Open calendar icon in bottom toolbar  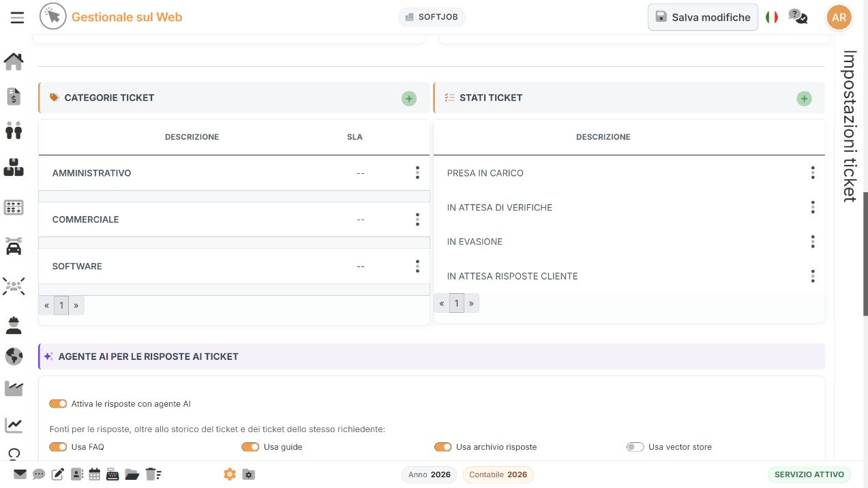95,474
